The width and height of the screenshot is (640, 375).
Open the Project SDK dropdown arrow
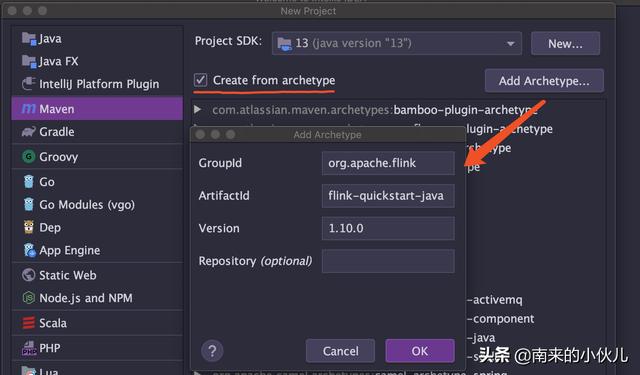click(x=510, y=43)
